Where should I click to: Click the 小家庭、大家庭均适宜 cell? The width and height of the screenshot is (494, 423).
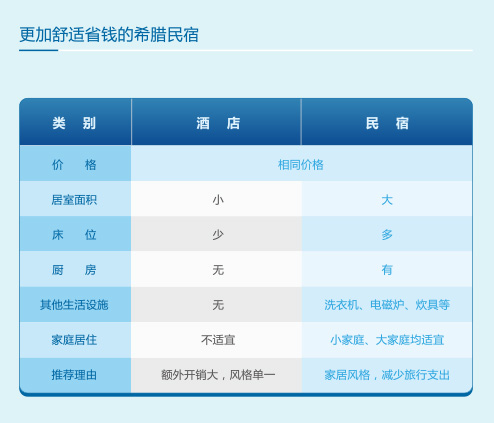tap(387, 340)
